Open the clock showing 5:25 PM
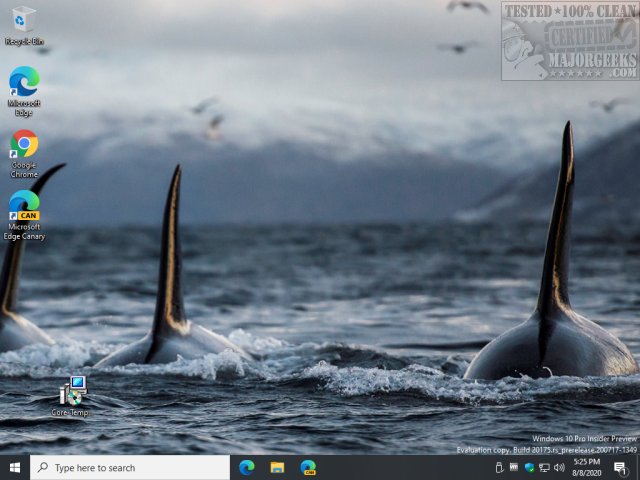Image resolution: width=640 pixels, height=480 pixels. [x=587, y=467]
